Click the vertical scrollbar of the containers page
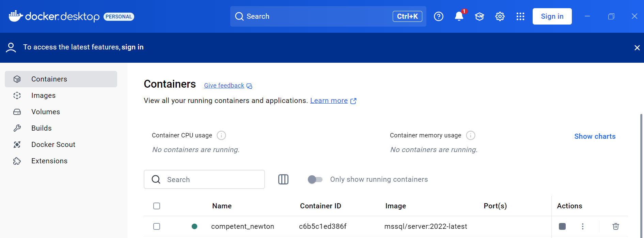 642,176
